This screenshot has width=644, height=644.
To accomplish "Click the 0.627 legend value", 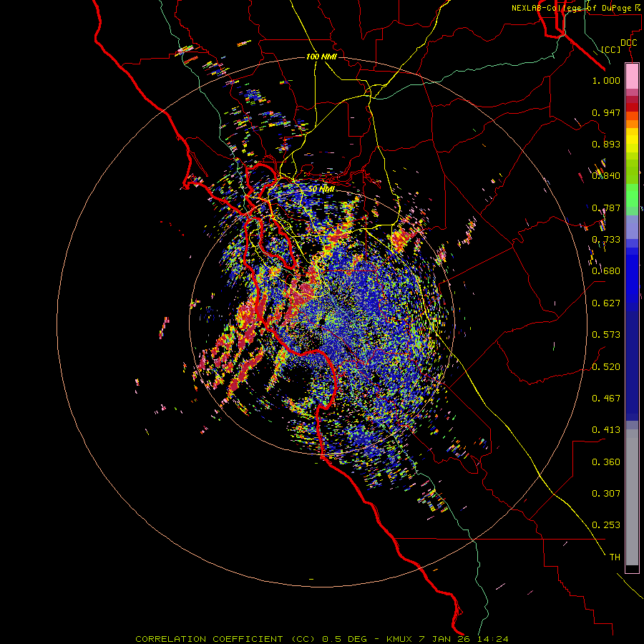I will (x=606, y=303).
